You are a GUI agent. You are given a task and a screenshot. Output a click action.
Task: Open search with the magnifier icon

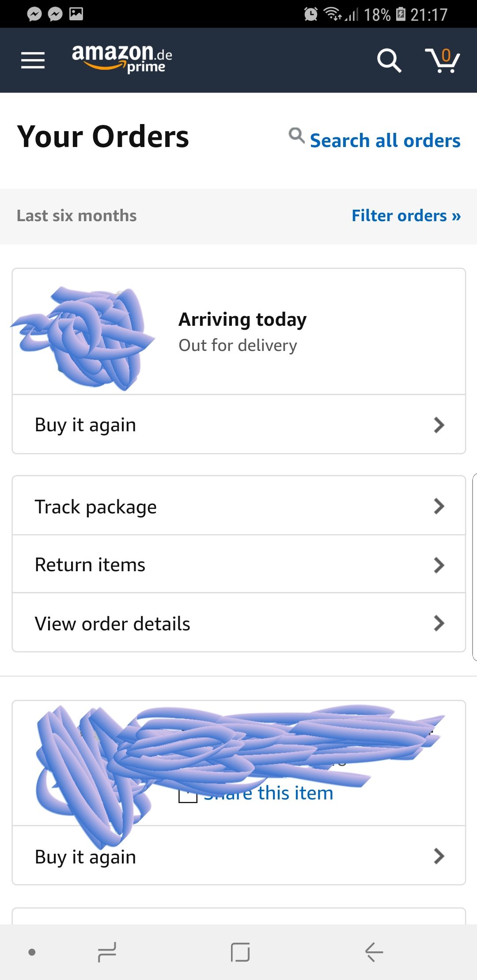point(389,60)
